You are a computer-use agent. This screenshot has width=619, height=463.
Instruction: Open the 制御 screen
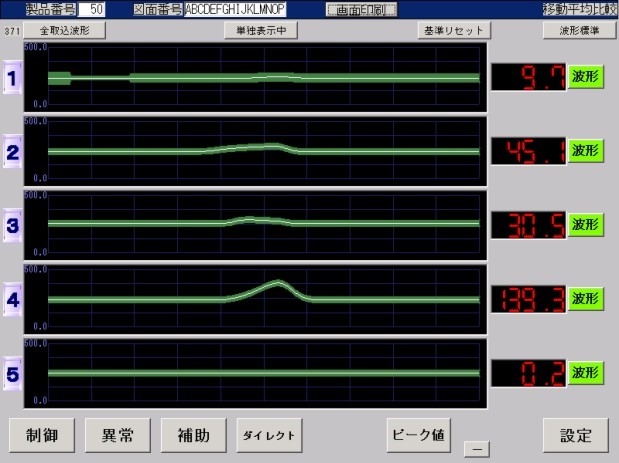42,435
